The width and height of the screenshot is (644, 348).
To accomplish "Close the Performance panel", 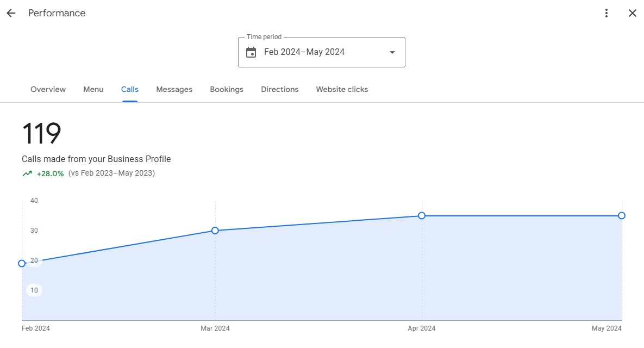I will 633,13.
